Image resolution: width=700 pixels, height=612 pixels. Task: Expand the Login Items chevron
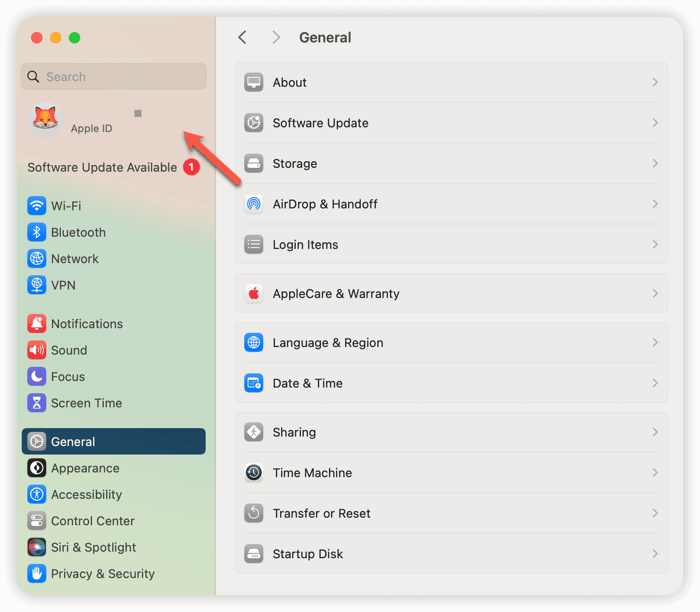click(x=655, y=244)
